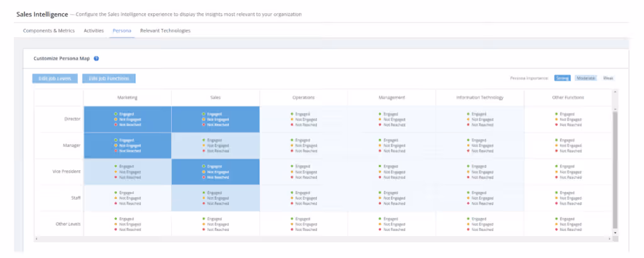The height and width of the screenshot is (258, 644).
Task: Select the Persona tab
Action: pyautogui.click(x=122, y=31)
